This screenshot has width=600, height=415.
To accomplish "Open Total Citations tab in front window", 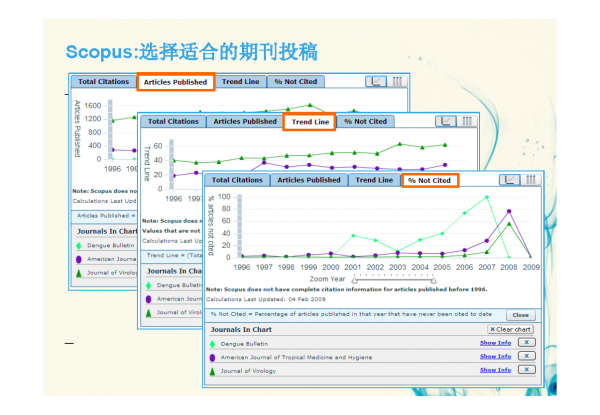I will point(237,180).
